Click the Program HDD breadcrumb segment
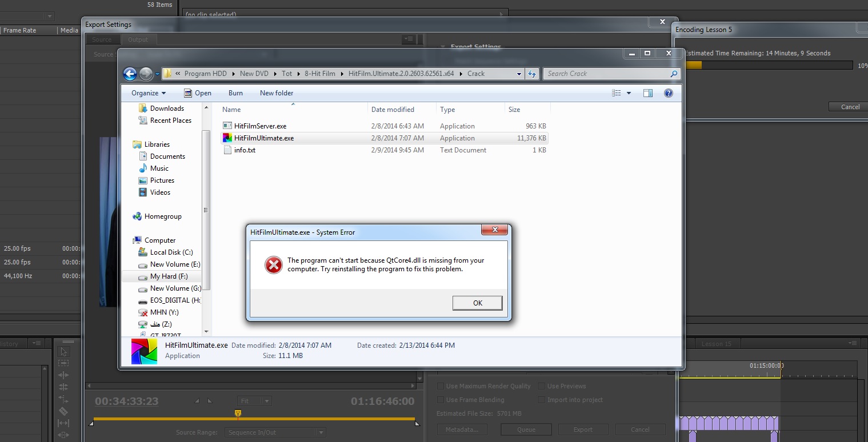 pyautogui.click(x=205, y=74)
